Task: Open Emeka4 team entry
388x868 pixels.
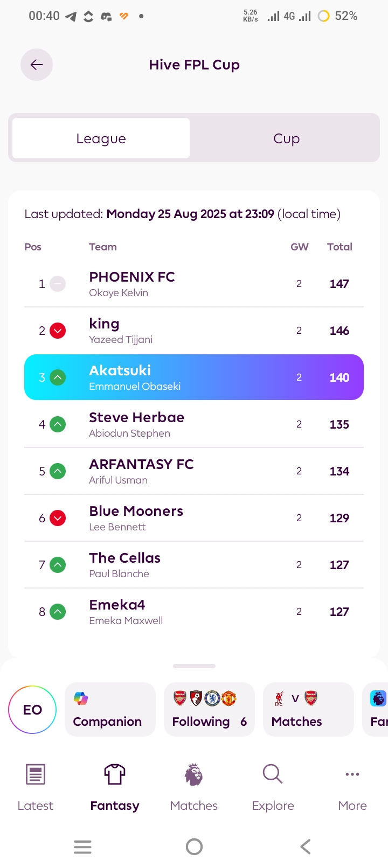Action: pos(194,612)
